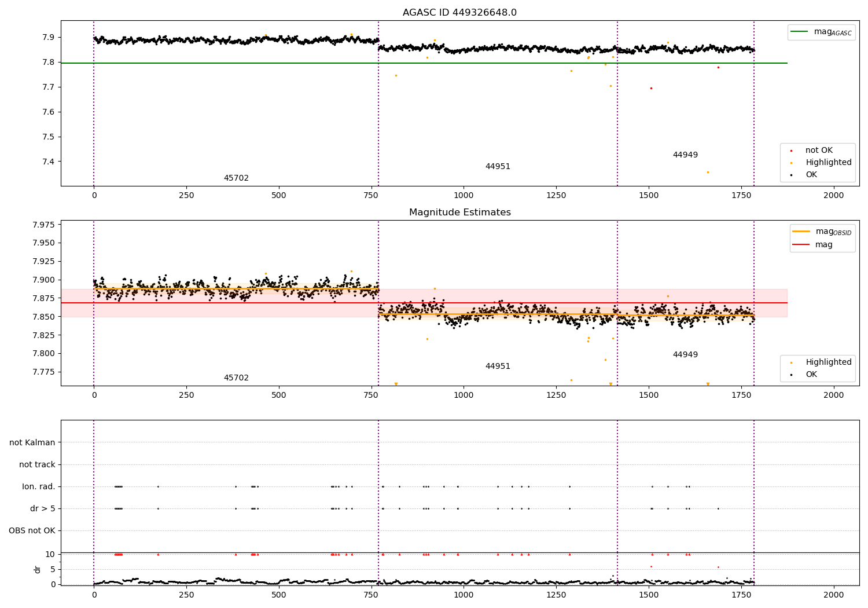868x608 pixels.
Task: Click 'Highlighted' in Magnitude Estimates legend
Action: pos(828,362)
